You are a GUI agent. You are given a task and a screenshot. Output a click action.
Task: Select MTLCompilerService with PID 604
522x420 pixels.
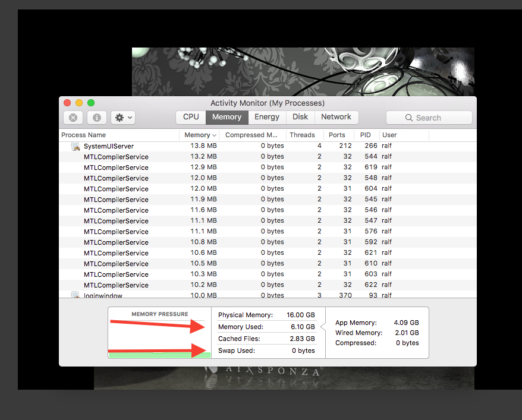click(x=268, y=188)
